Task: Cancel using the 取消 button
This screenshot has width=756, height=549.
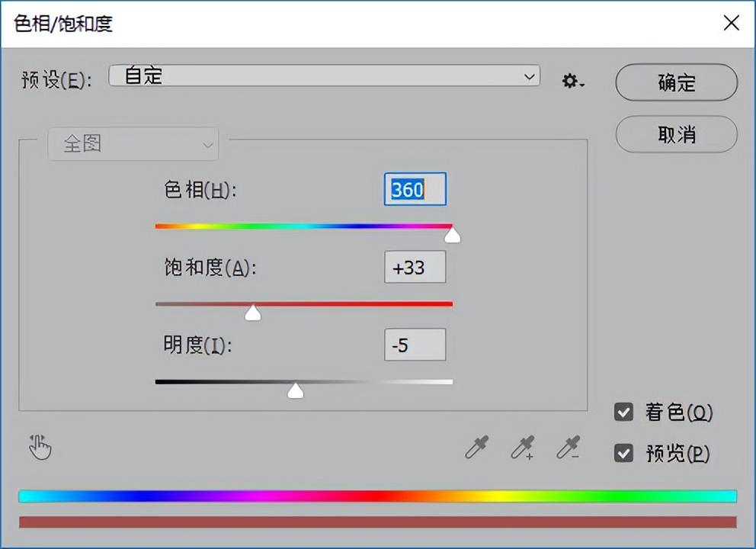Action: [x=677, y=134]
